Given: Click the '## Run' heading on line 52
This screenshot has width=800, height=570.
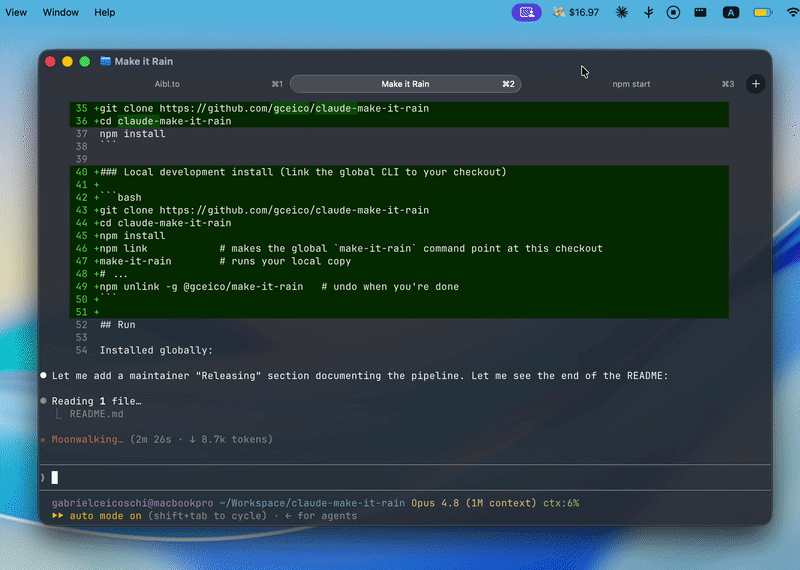Looking at the screenshot, I should (x=118, y=325).
